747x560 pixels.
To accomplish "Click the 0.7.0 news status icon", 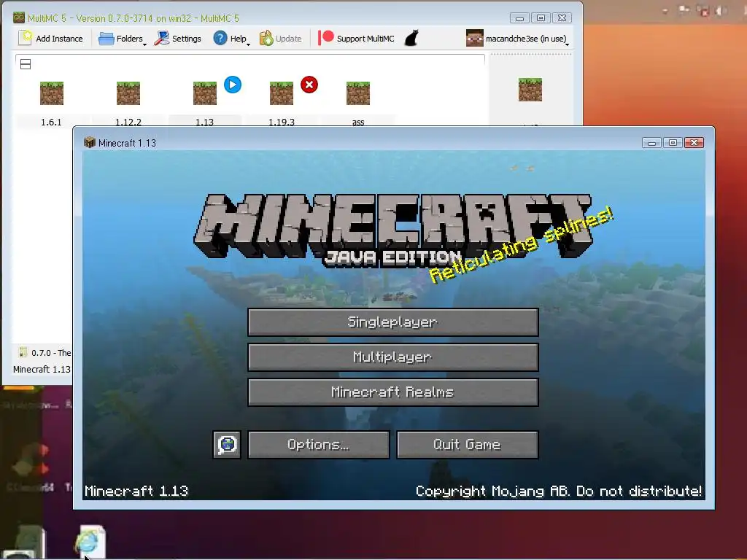I will tap(23, 352).
